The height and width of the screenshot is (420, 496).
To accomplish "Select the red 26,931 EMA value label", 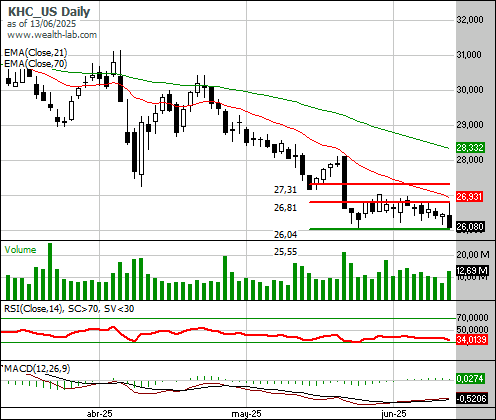I will click(x=469, y=197).
